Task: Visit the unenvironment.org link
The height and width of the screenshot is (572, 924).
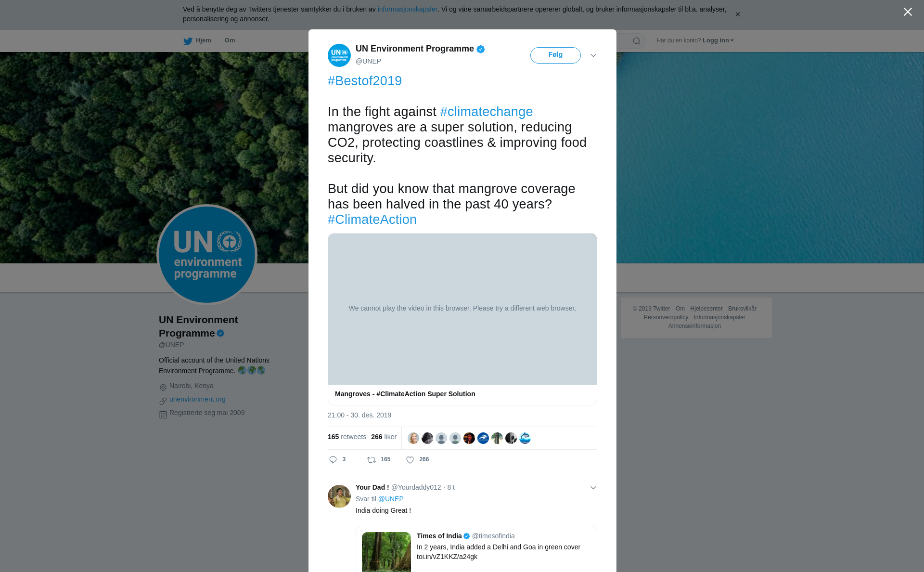Action: pyautogui.click(x=197, y=399)
